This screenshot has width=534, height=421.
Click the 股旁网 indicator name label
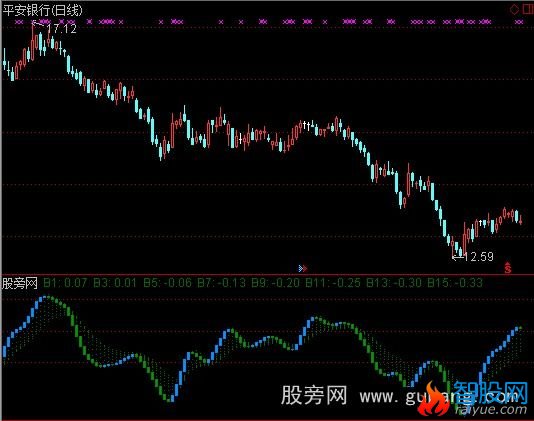click(20, 283)
